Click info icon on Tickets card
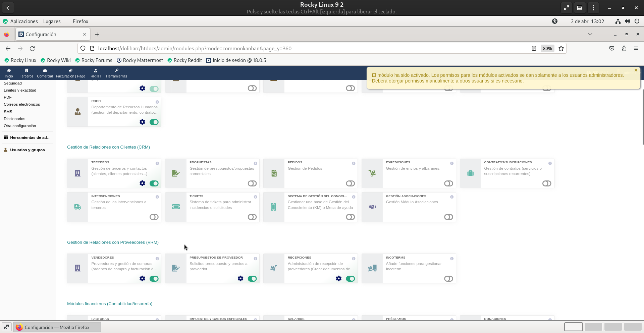Image resolution: width=644 pixels, height=333 pixels. (x=255, y=197)
